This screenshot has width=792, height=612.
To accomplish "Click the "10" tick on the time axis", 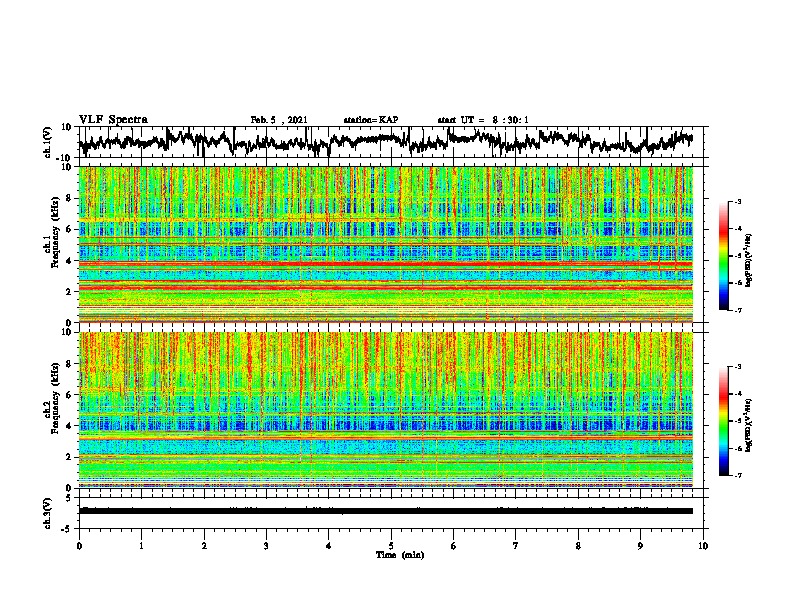I will pos(703,546).
